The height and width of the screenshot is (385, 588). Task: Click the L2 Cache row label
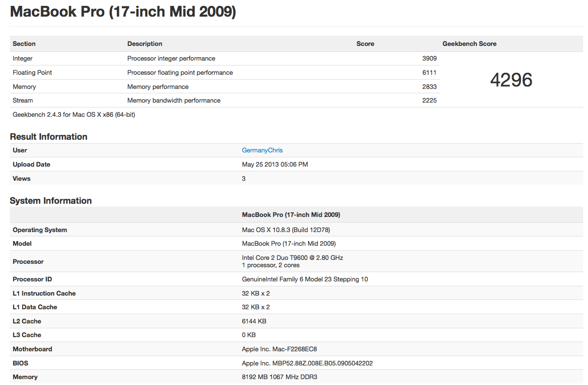point(27,321)
